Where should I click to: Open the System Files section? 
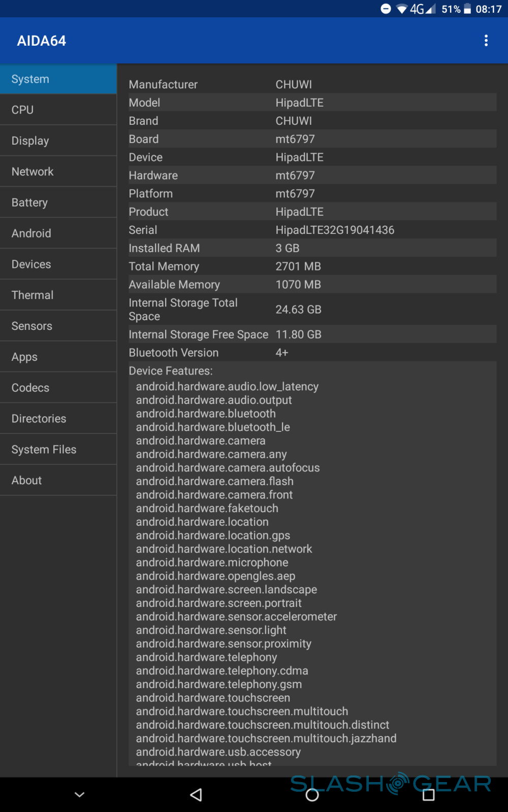click(x=58, y=450)
